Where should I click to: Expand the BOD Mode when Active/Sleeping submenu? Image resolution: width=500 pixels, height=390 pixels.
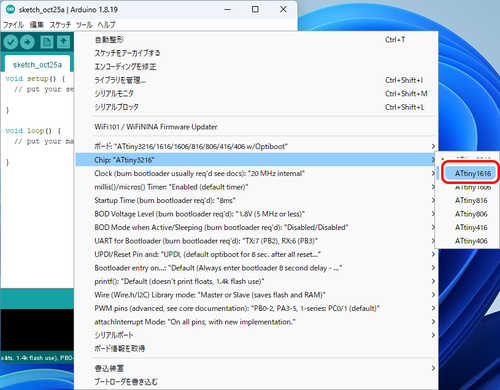(x=256, y=227)
